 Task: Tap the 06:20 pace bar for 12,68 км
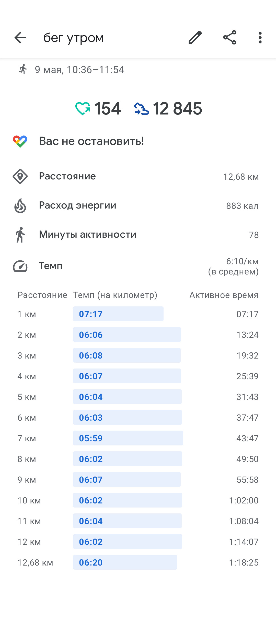pyautogui.click(x=125, y=562)
